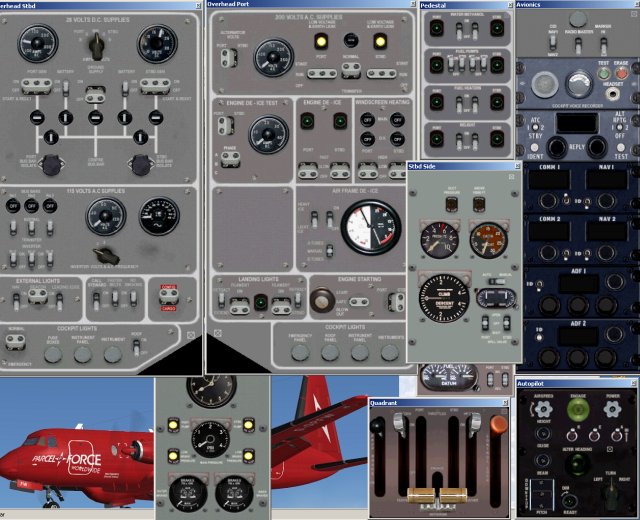Image resolution: width=640 pixels, height=520 pixels.
Task: Flip the NAV1/NAV2 selector switch in Avionics
Action: pyautogui.click(x=553, y=43)
